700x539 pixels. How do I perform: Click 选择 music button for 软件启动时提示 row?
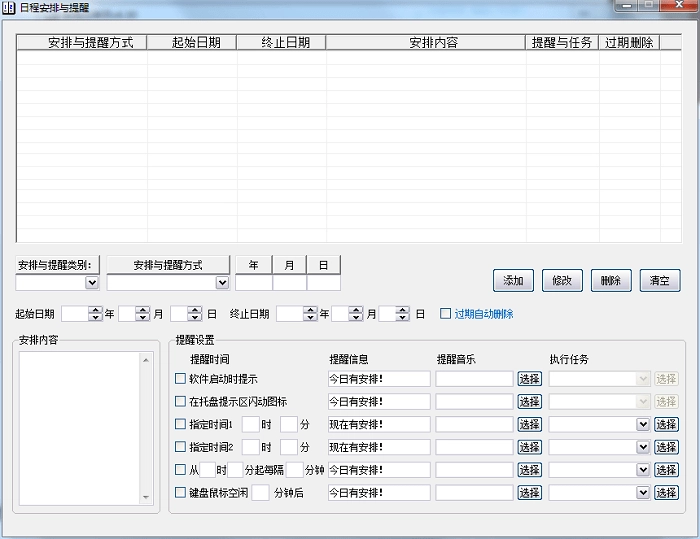click(x=529, y=379)
